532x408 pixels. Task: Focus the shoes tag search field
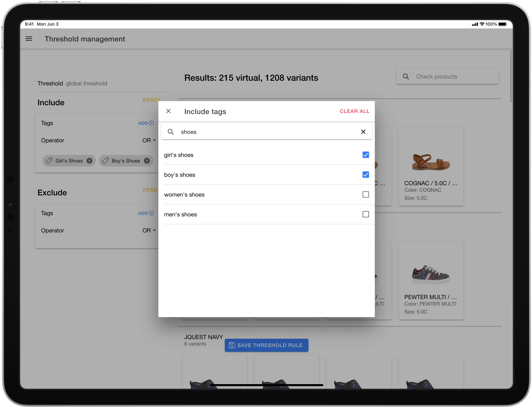[x=266, y=132]
